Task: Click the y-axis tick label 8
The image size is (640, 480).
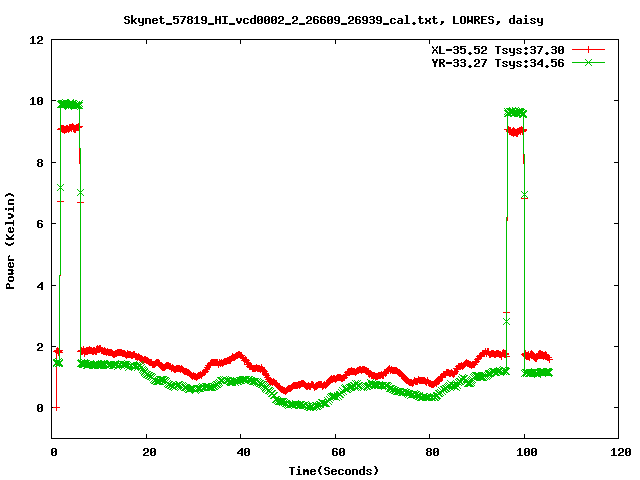Action: click(x=40, y=163)
